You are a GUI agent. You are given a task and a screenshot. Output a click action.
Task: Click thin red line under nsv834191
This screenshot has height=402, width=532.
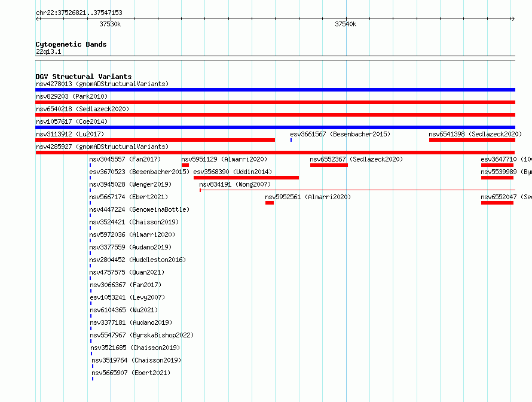[357, 190]
